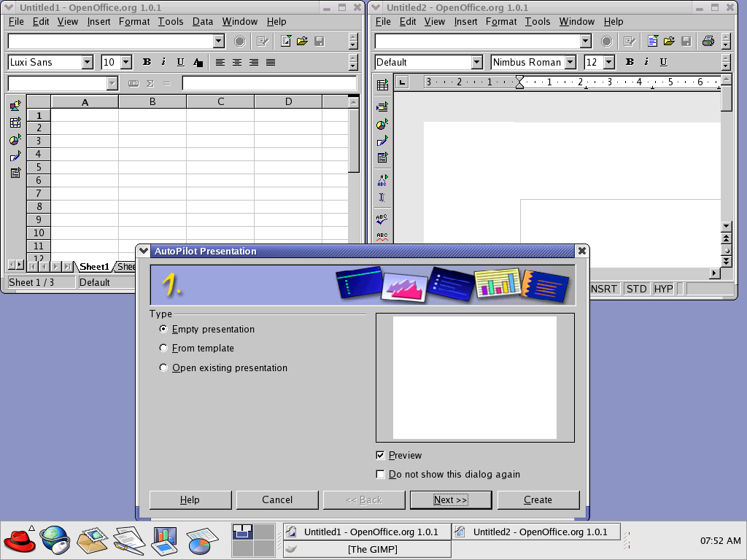
Task: Click New Document icon in Untitled1 window
Action: [x=285, y=41]
